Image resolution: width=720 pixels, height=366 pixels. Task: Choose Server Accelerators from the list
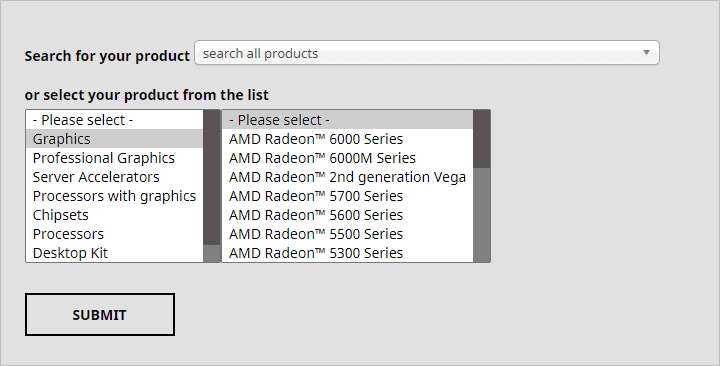(x=114, y=177)
